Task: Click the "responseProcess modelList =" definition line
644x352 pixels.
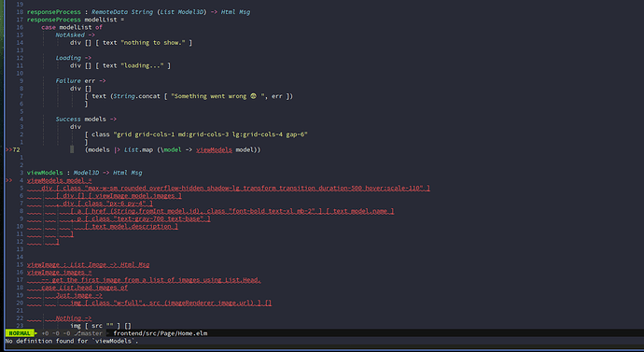Action: [76, 20]
